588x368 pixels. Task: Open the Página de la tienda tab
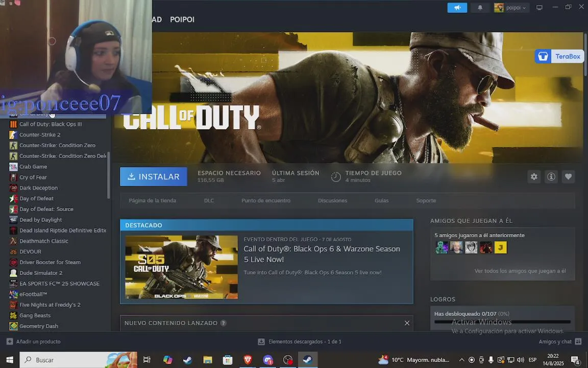pyautogui.click(x=152, y=200)
